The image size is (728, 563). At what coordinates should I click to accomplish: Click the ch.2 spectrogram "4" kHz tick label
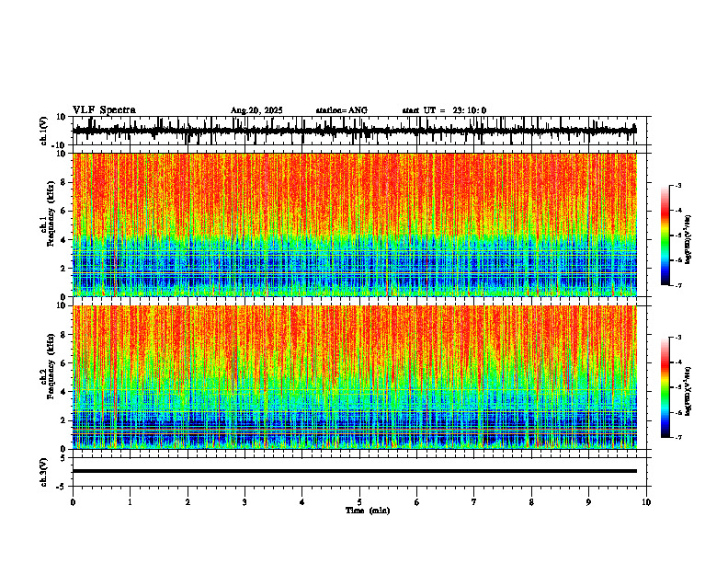(x=64, y=392)
